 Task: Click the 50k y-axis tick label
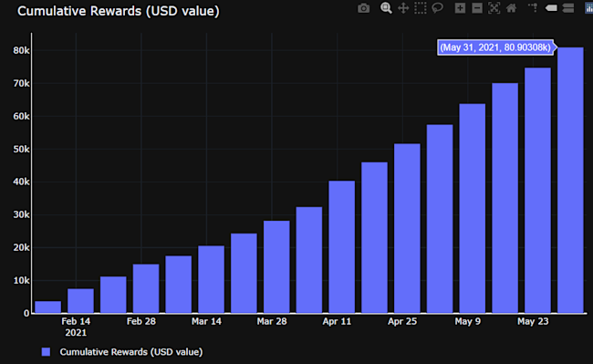pos(21,150)
